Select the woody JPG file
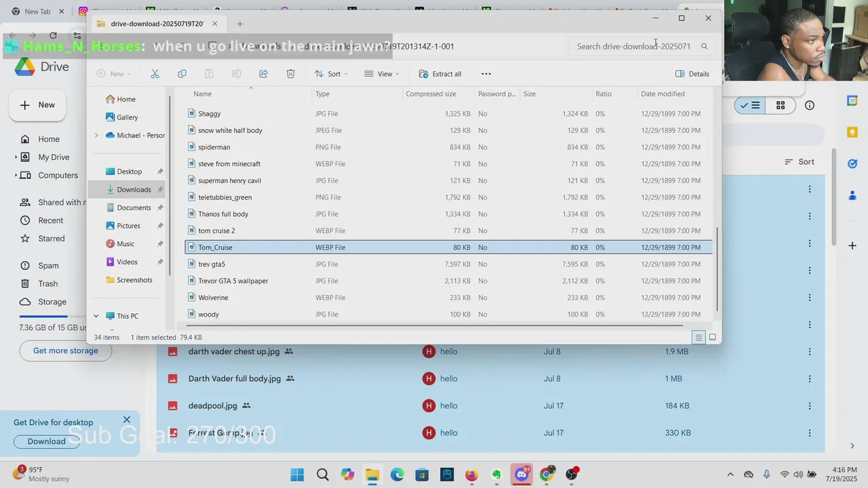Viewport: 868px width, 488px height. tap(448, 314)
